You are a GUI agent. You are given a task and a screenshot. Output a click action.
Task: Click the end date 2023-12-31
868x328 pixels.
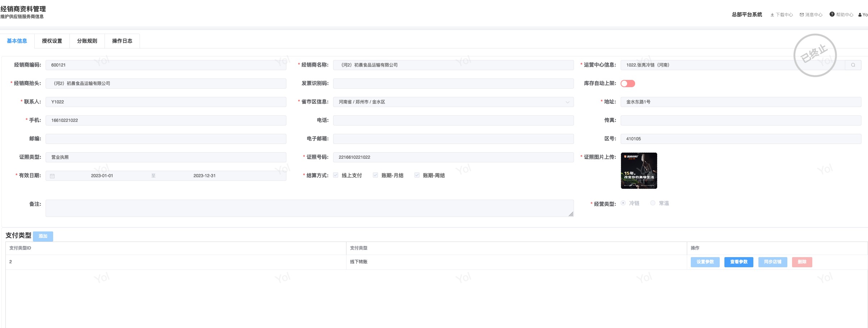pos(204,176)
